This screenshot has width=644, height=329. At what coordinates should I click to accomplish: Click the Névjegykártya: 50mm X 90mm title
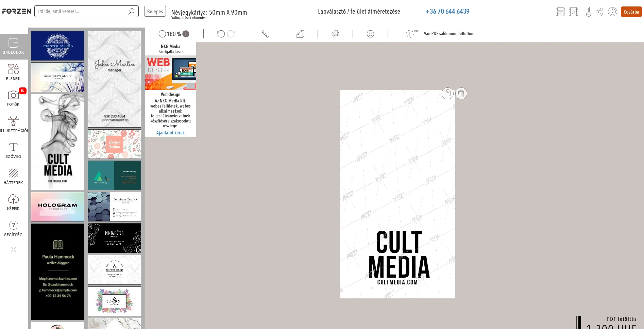click(x=209, y=12)
